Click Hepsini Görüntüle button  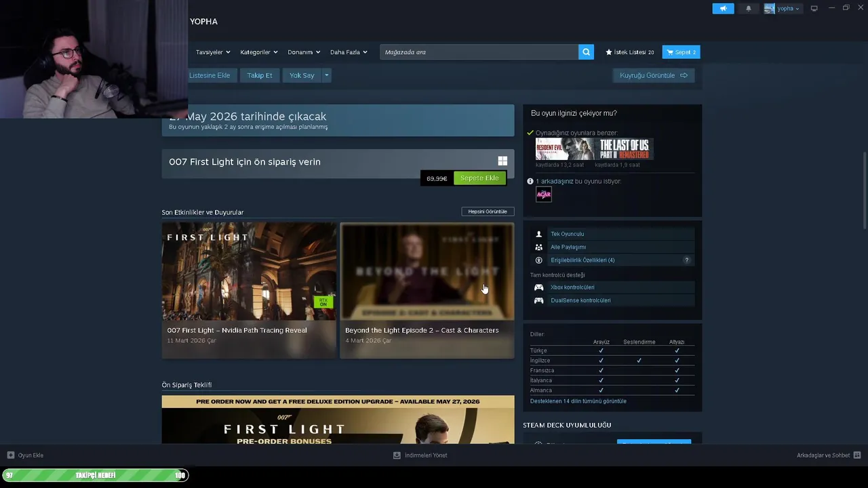point(488,211)
